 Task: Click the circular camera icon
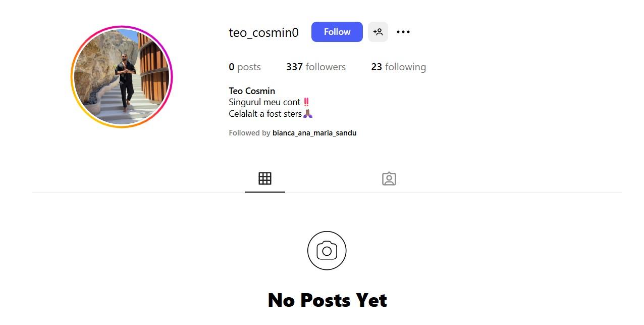327,251
